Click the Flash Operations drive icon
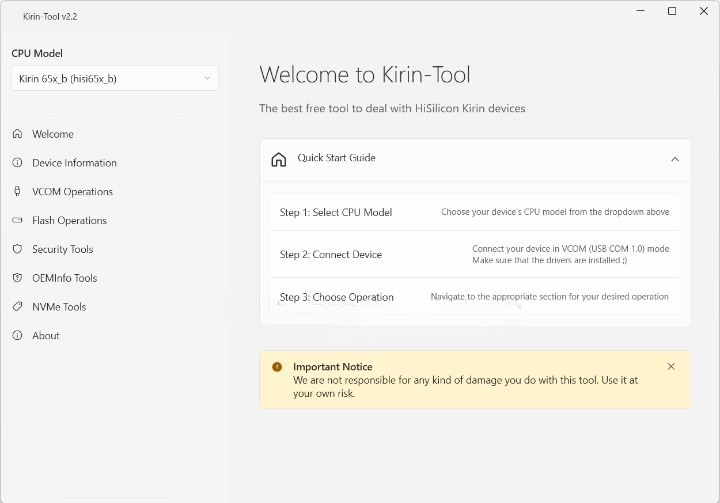The image size is (720, 503). tap(17, 220)
